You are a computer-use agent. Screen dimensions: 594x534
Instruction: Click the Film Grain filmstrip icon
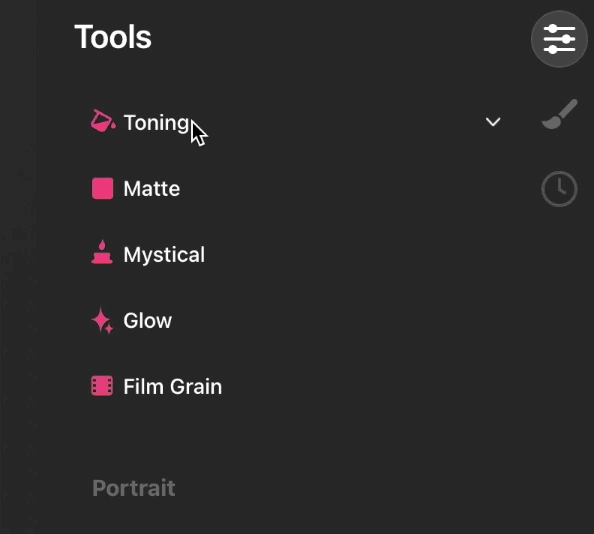[x=102, y=386]
